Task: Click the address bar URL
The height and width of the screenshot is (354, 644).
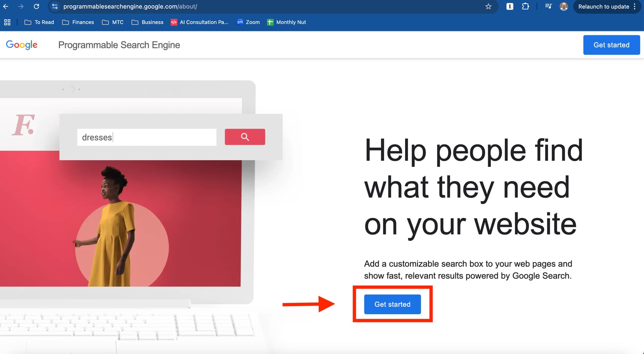Action: [x=130, y=6]
